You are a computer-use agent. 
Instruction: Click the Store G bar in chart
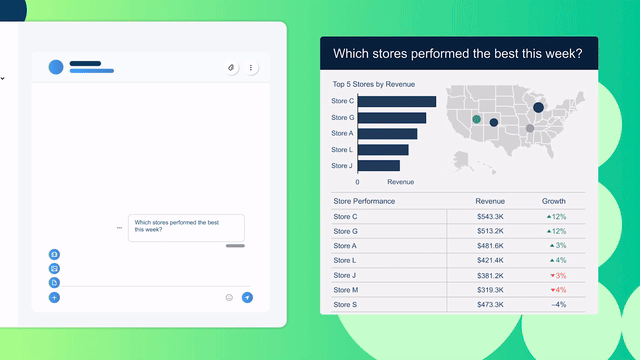click(392, 118)
